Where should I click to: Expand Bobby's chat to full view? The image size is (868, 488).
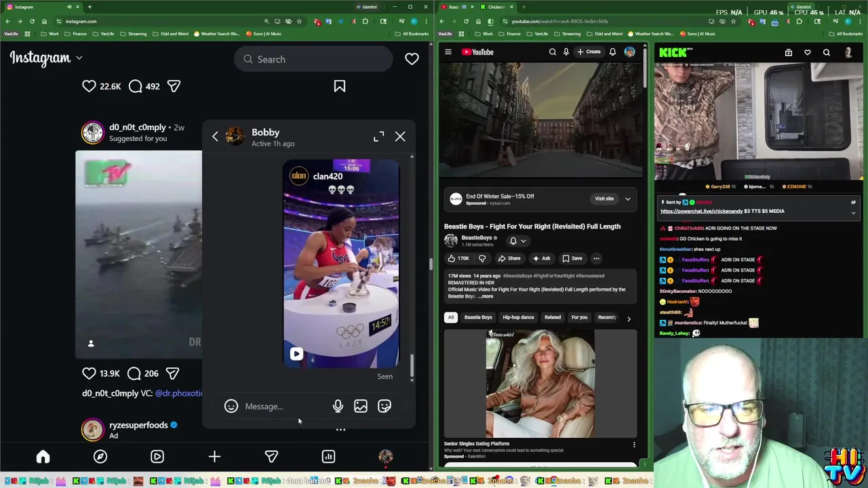click(x=378, y=137)
